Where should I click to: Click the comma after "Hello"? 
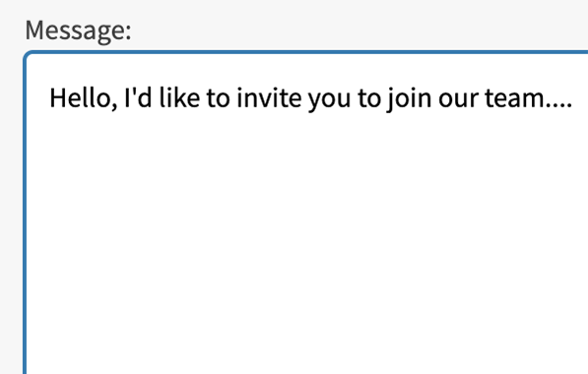click(x=114, y=106)
